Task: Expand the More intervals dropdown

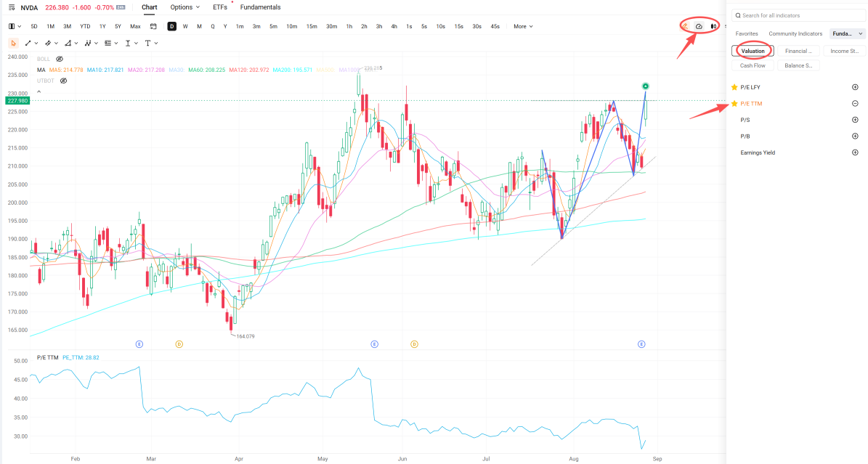Action: click(x=523, y=27)
